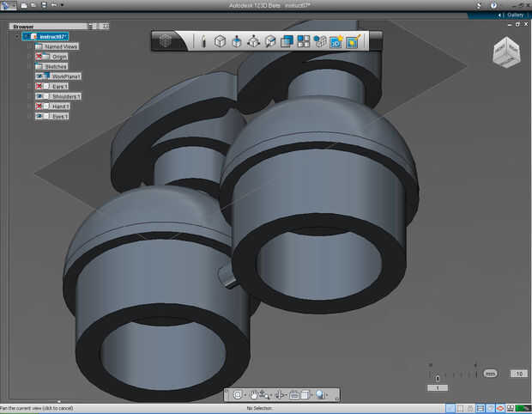Click the value field showing 1 under ruler
This screenshot has height=414, width=532.
(438, 388)
